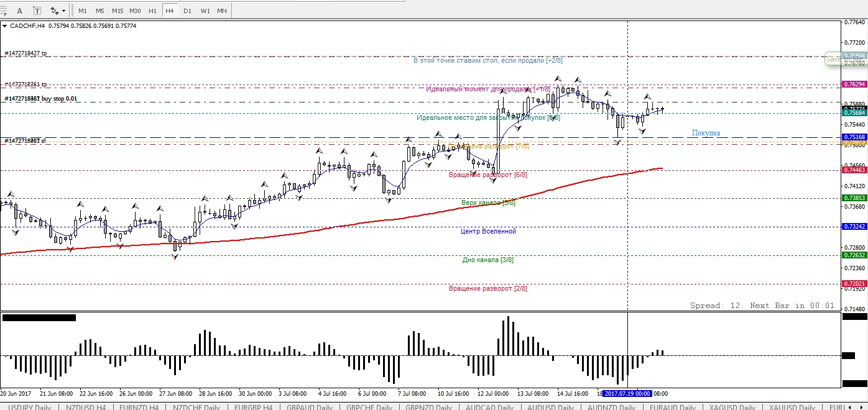
Task: Click the 0.76294 price tag on axis
Action: (x=854, y=84)
